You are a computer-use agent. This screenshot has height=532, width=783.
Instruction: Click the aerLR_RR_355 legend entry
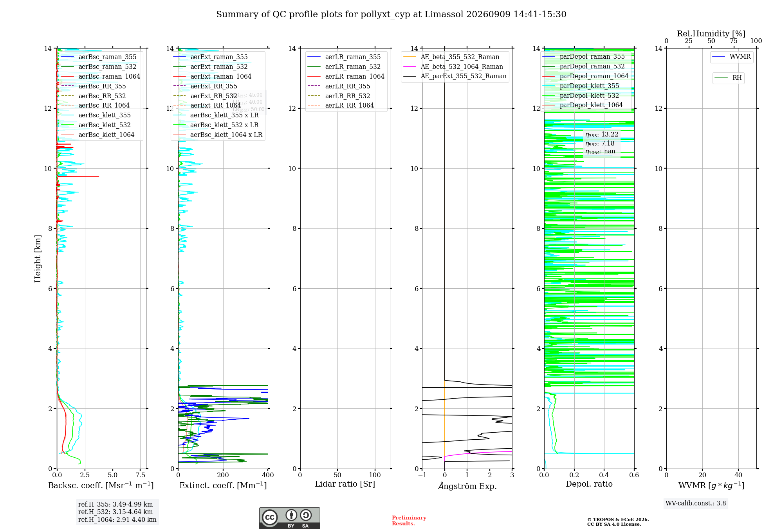pyautogui.click(x=339, y=86)
